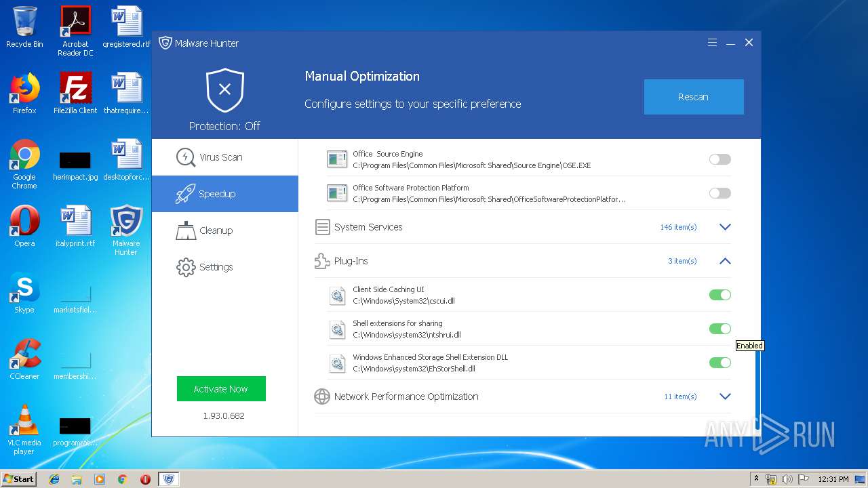This screenshot has width=868, height=488.
Task: Click the Speedup rocket icon
Action: click(185, 194)
